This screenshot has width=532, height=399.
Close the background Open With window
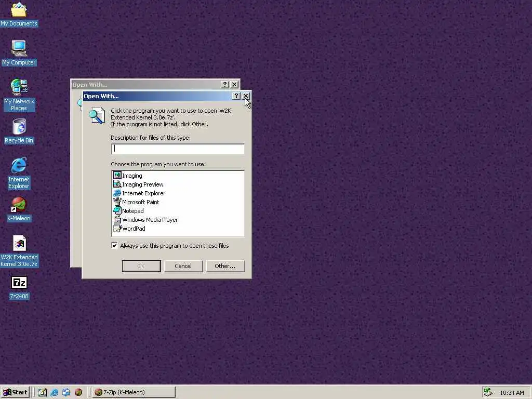pyautogui.click(x=234, y=85)
